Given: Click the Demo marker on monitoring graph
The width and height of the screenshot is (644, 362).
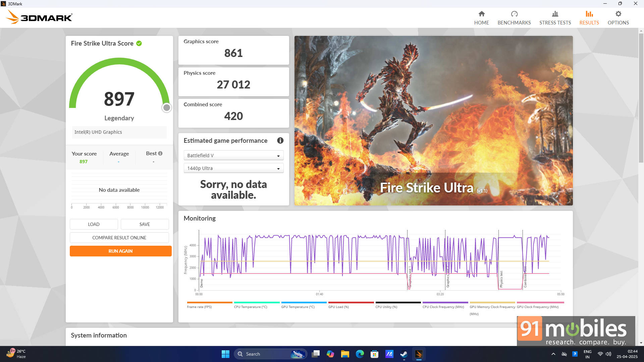Looking at the screenshot, I should [x=202, y=283].
